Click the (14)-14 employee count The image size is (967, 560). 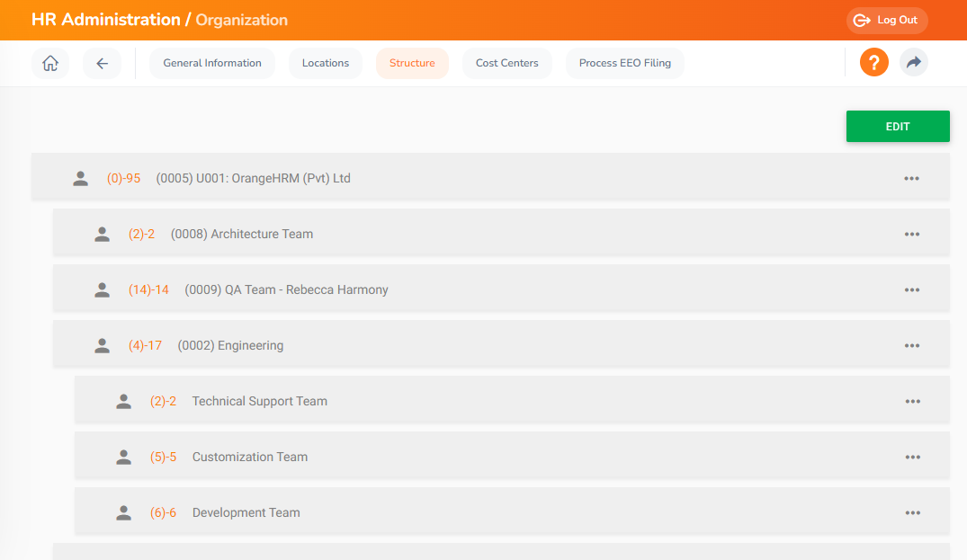148,290
